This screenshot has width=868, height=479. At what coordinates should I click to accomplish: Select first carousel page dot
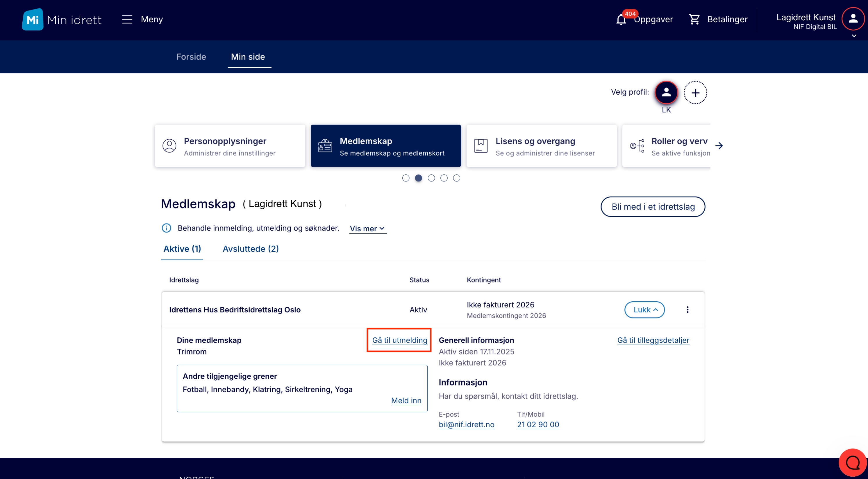pos(406,178)
